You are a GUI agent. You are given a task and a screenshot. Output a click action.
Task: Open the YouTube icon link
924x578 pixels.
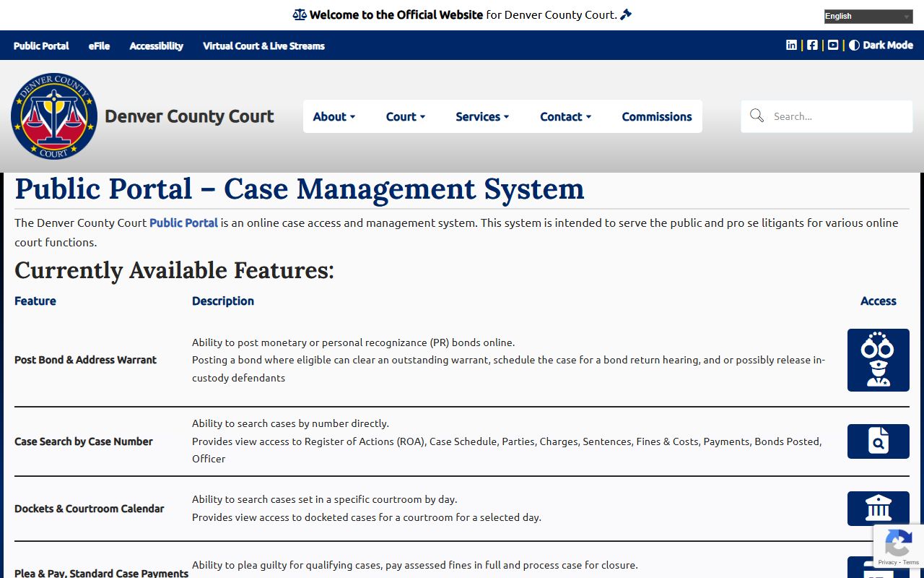[x=833, y=45]
